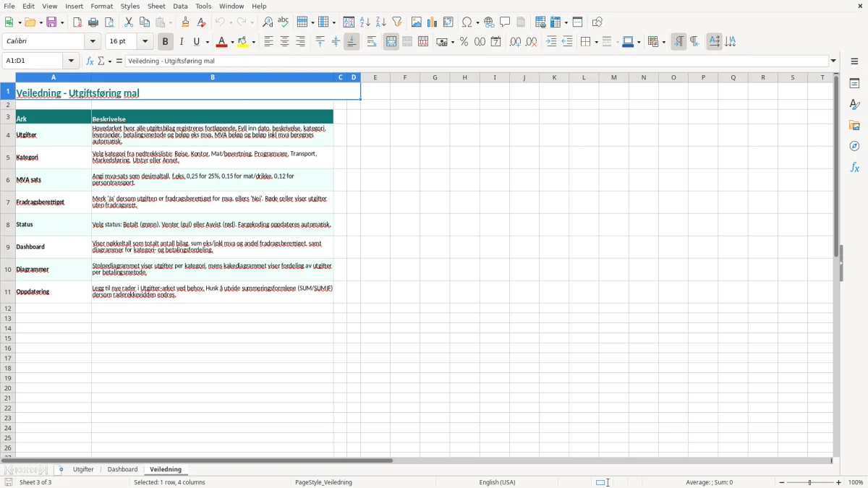Toggle AutoFilter funnel icon
The height and width of the screenshot is (488, 868).
tap(397, 22)
